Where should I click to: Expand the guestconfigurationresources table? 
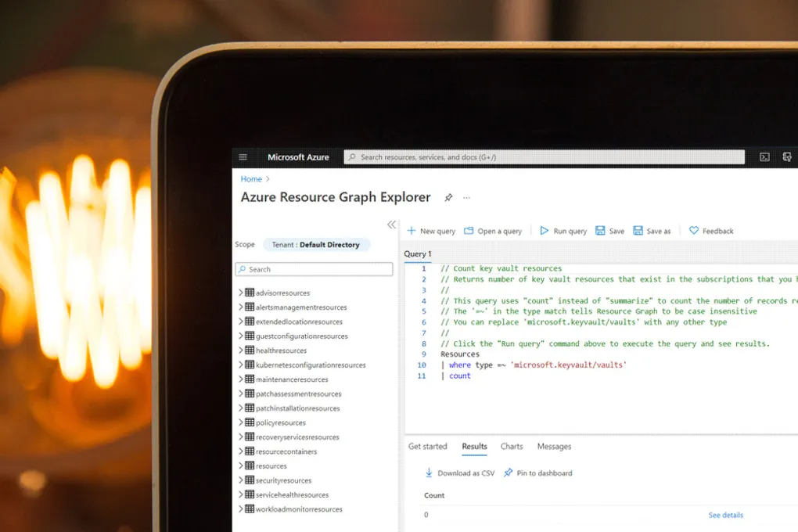[x=241, y=336]
